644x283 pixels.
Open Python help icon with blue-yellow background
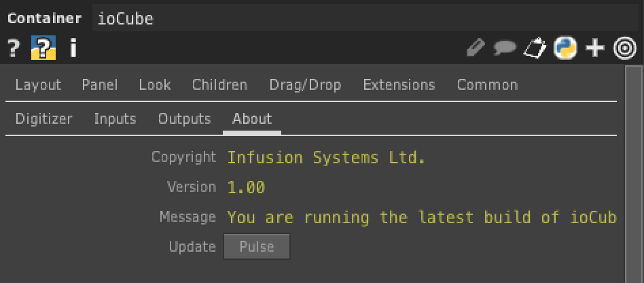(43, 48)
